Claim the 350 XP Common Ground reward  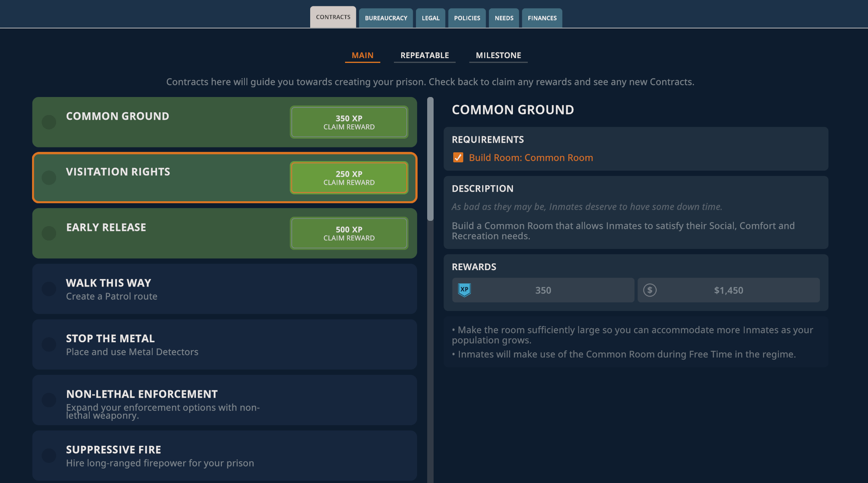pyautogui.click(x=349, y=122)
